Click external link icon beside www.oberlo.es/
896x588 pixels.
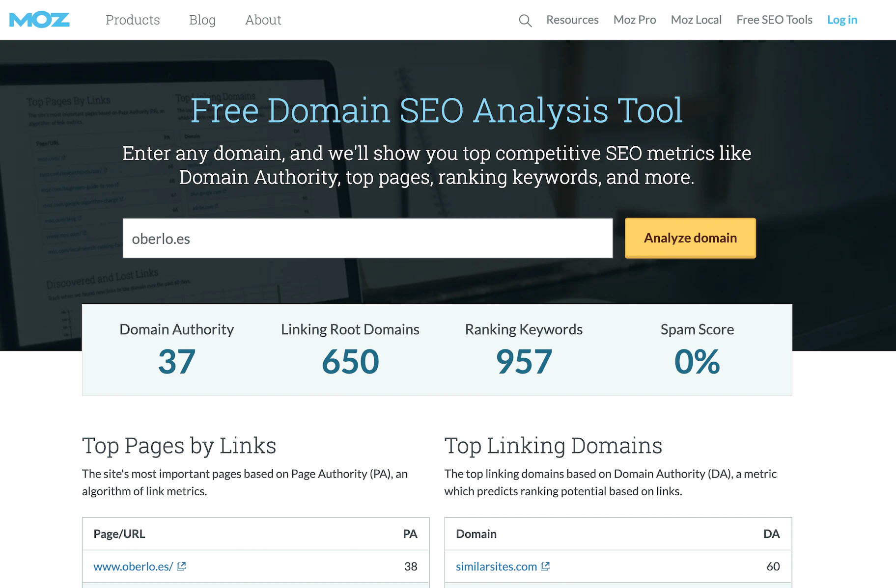[181, 566]
